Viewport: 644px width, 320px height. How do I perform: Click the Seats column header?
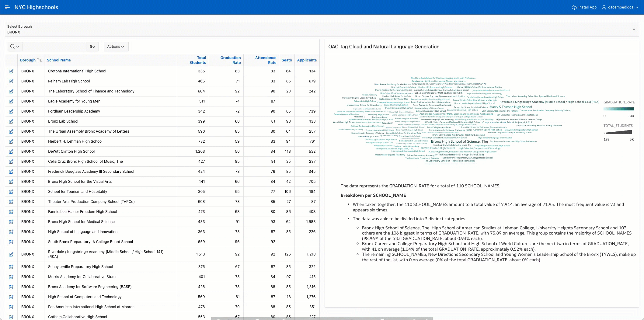tap(287, 60)
